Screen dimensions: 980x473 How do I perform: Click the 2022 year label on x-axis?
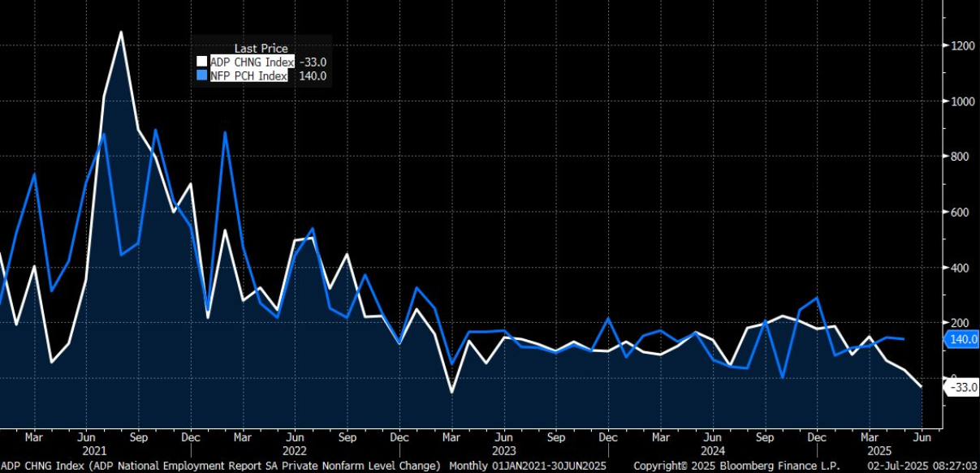tap(295, 450)
